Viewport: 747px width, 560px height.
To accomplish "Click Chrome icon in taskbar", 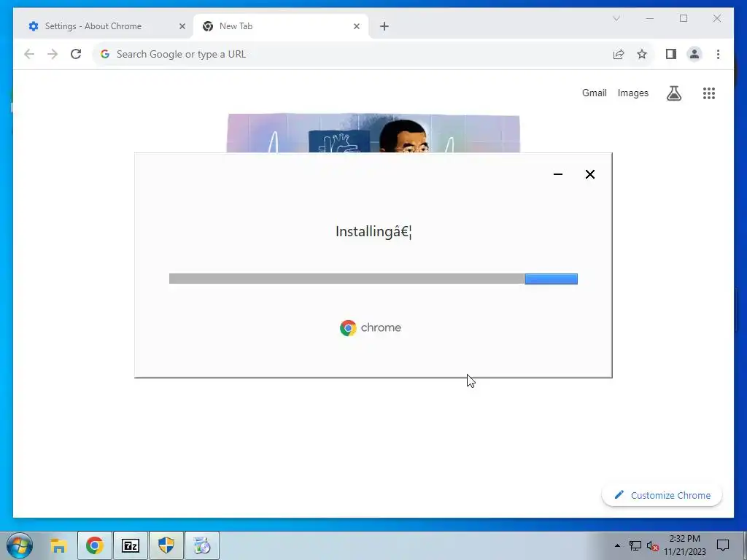I will point(94,545).
